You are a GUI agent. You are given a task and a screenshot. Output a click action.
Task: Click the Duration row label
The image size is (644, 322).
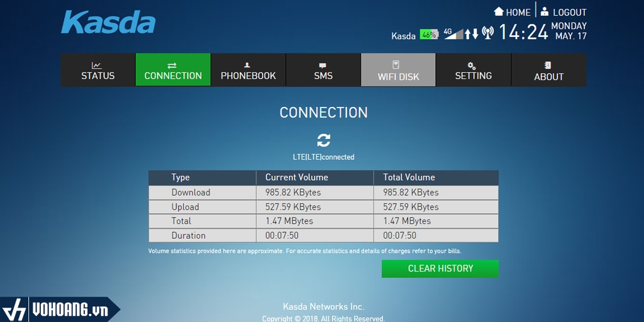point(189,236)
